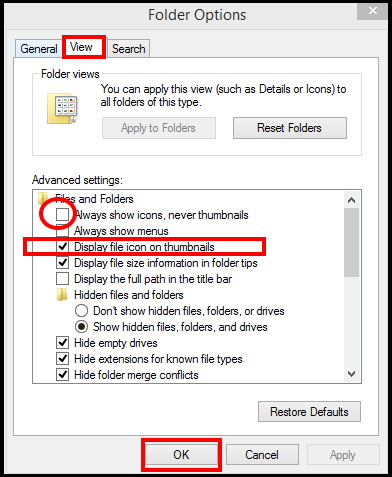Select Show hidden files, folders, and drives
The image size is (392, 477).
[81, 327]
